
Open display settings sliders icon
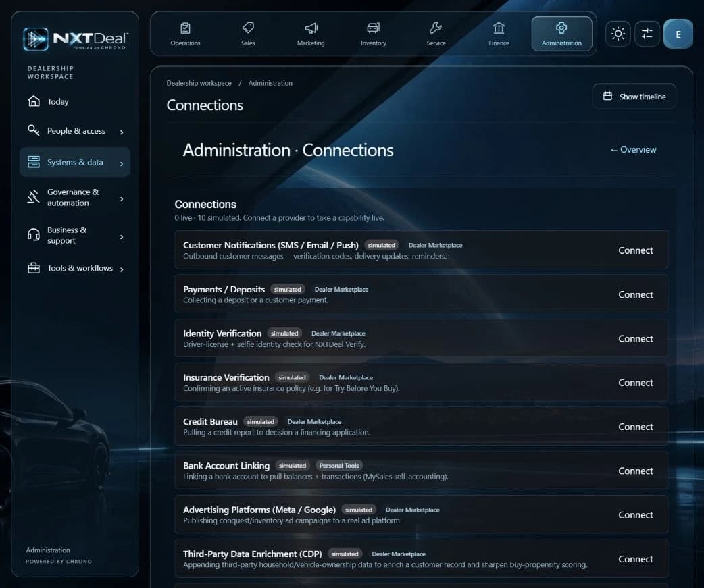click(x=647, y=34)
